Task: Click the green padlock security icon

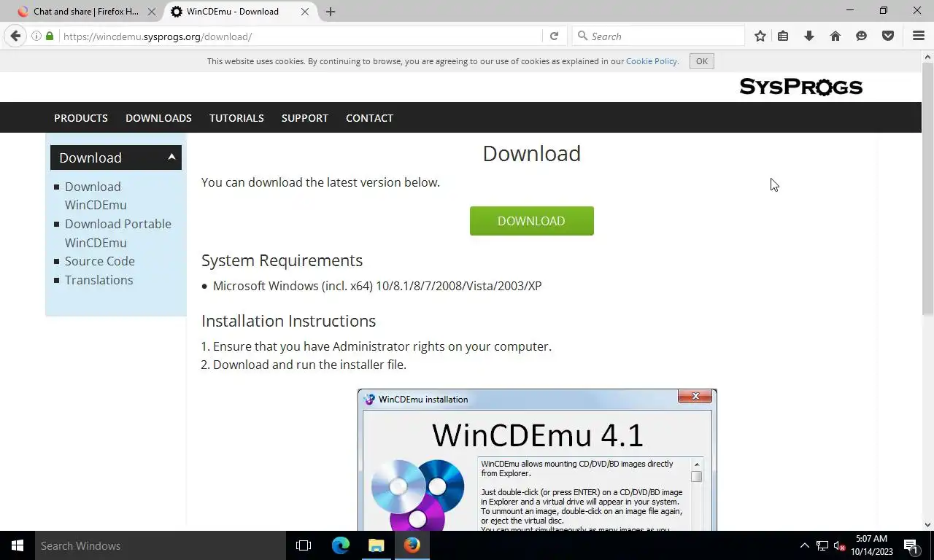Action: pos(50,36)
